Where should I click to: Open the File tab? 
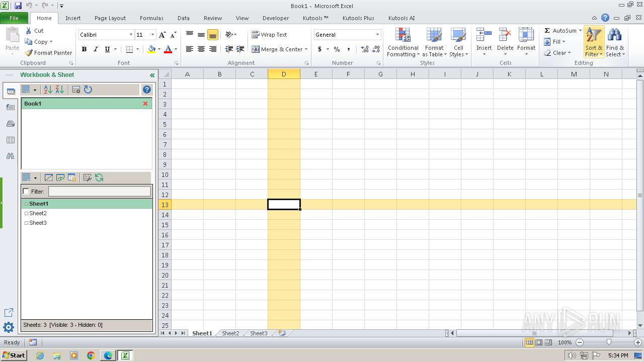14,18
